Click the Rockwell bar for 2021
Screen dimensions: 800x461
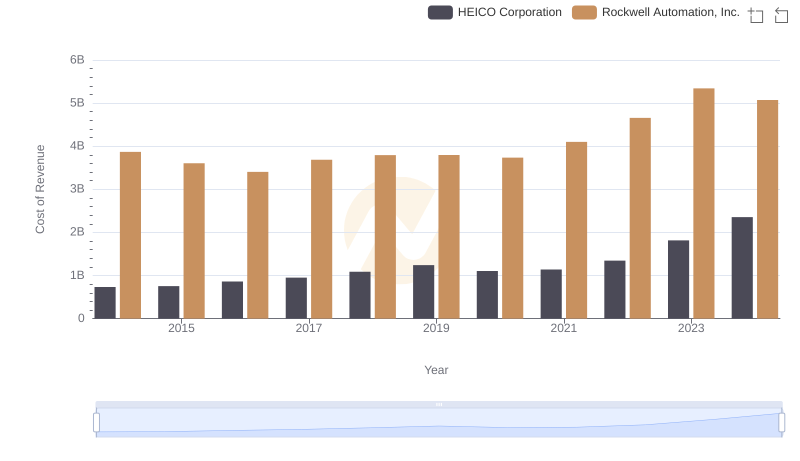pyautogui.click(x=577, y=230)
